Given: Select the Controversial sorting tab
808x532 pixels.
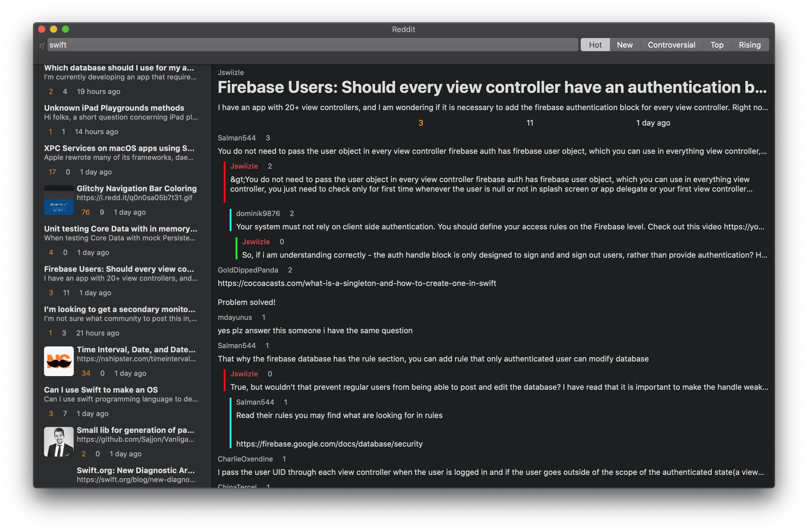Looking at the screenshot, I should [671, 45].
